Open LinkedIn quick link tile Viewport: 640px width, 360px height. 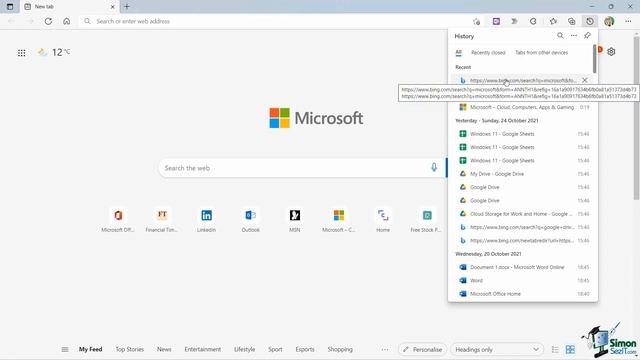point(206,220)
